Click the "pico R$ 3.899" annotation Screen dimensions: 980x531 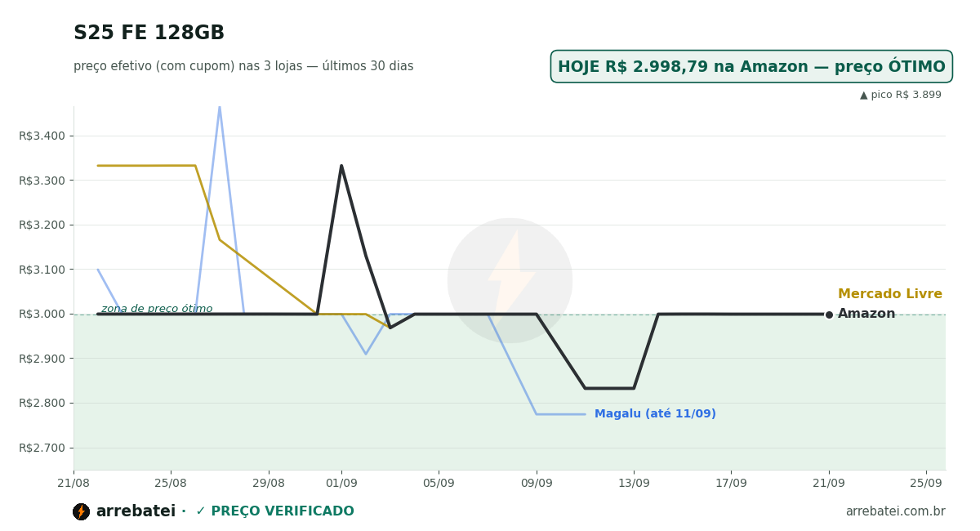[x=901, y=95]
